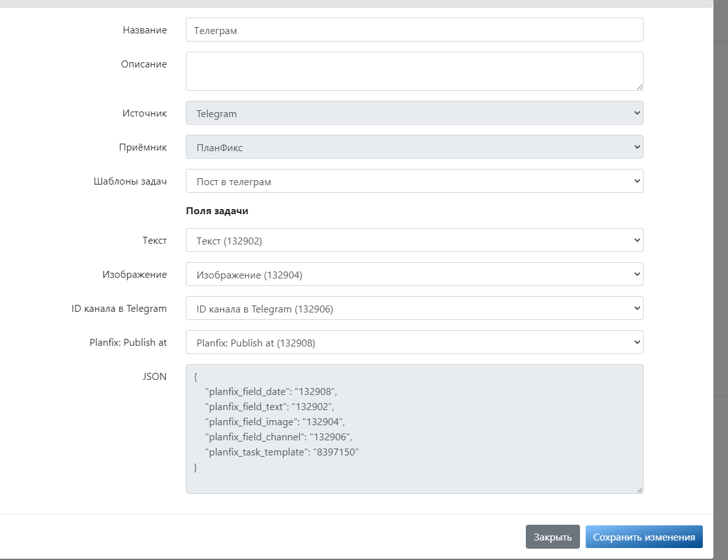Open the Planfix: Publish at dropdown
The height and width of the screenshot is (560, 728).
[414, 342]
